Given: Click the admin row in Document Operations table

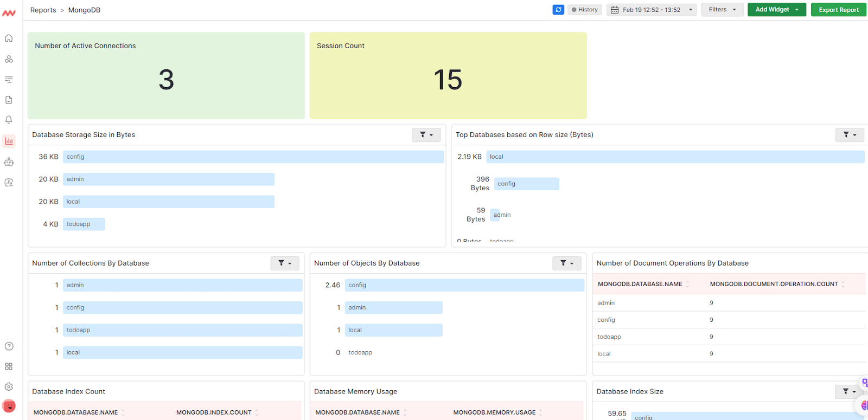Looking at the screenshot, I should (x=729, y=303).
